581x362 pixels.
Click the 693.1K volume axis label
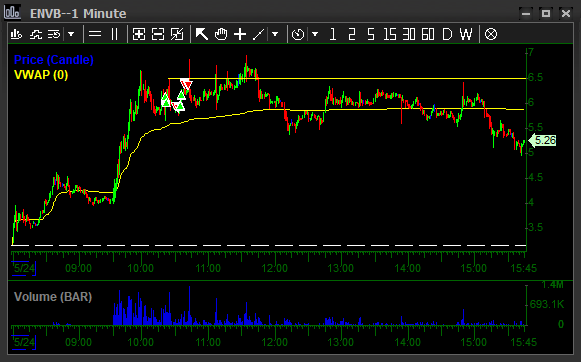coord(547,304)
